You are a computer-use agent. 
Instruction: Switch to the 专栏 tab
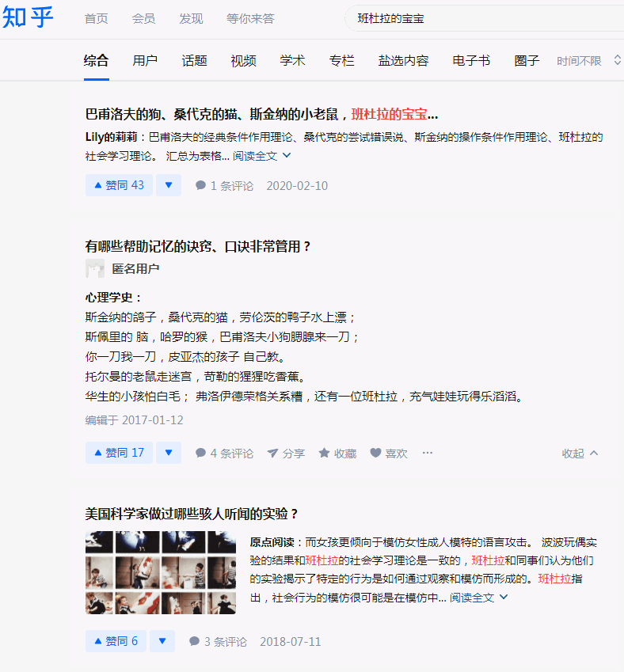(342, 60)
